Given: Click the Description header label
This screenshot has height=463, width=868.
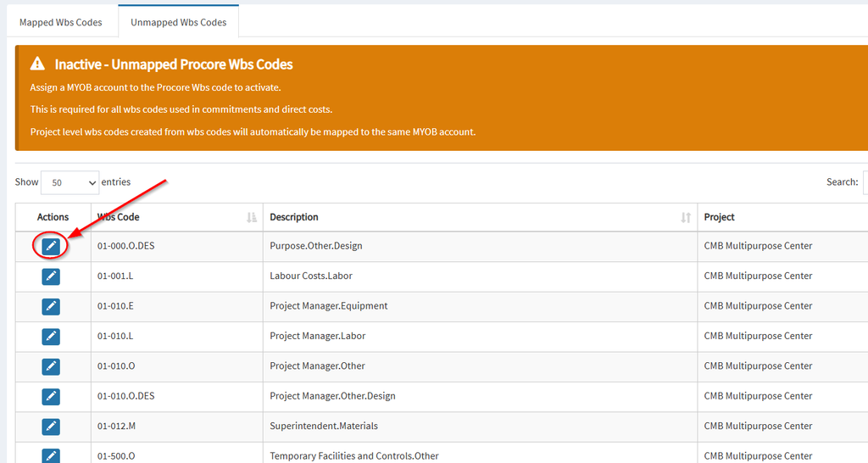Looking at the screenshot, I should pyautogui.click(x=294, y=217).
